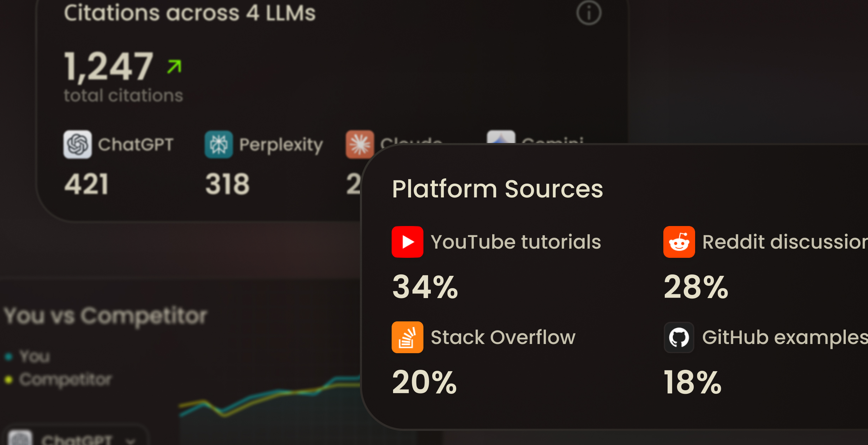Image resolution: width=868 pixels, height=445 pixels.
Task: Click the chevron on the ChatGPT selector
Action: click(131, 441)
